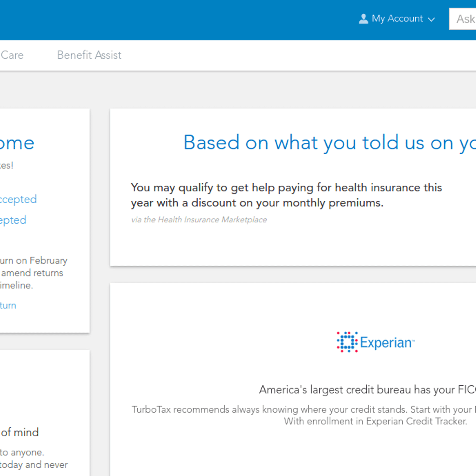476x476 pixels.
Task: Click the 'Based on what you told us' heading
Action: [x=330, y=143]
